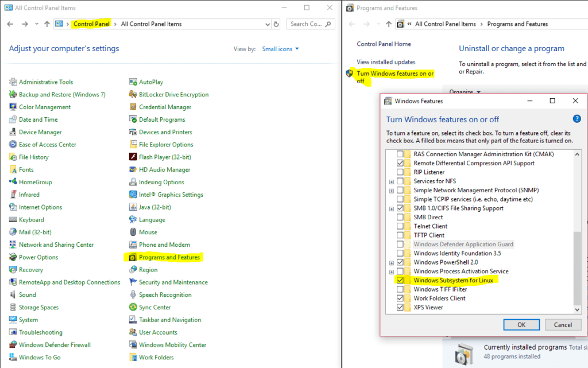
Task: Confirm Windows Features with the OK button
Action: point(521,324)
